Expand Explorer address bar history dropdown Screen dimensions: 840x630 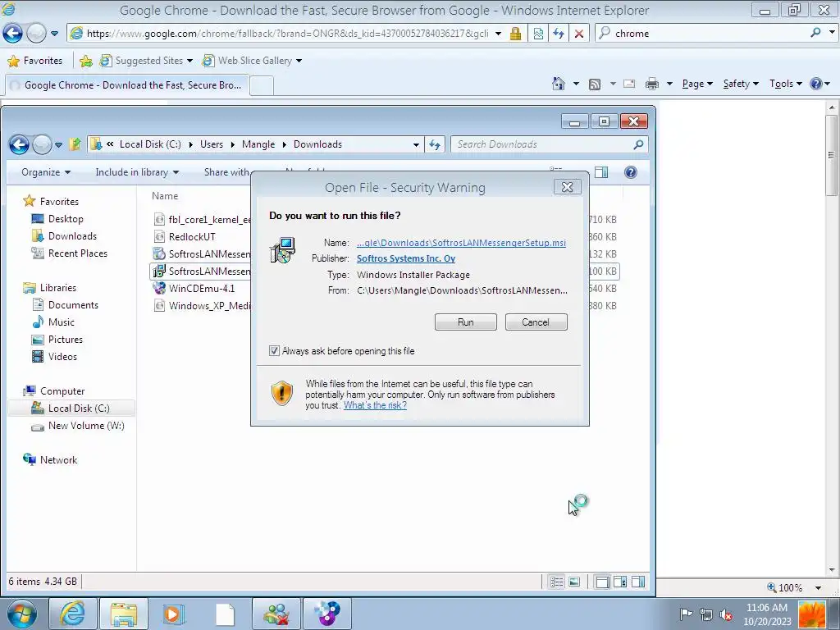[416, 144]
